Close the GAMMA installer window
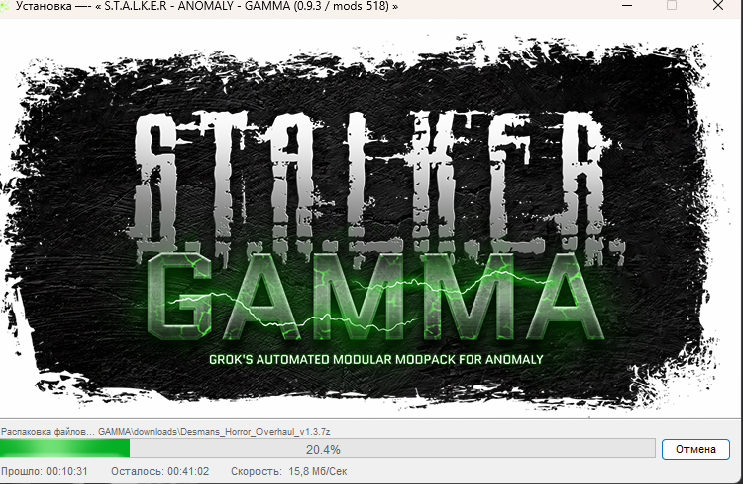 click(718, 6)
